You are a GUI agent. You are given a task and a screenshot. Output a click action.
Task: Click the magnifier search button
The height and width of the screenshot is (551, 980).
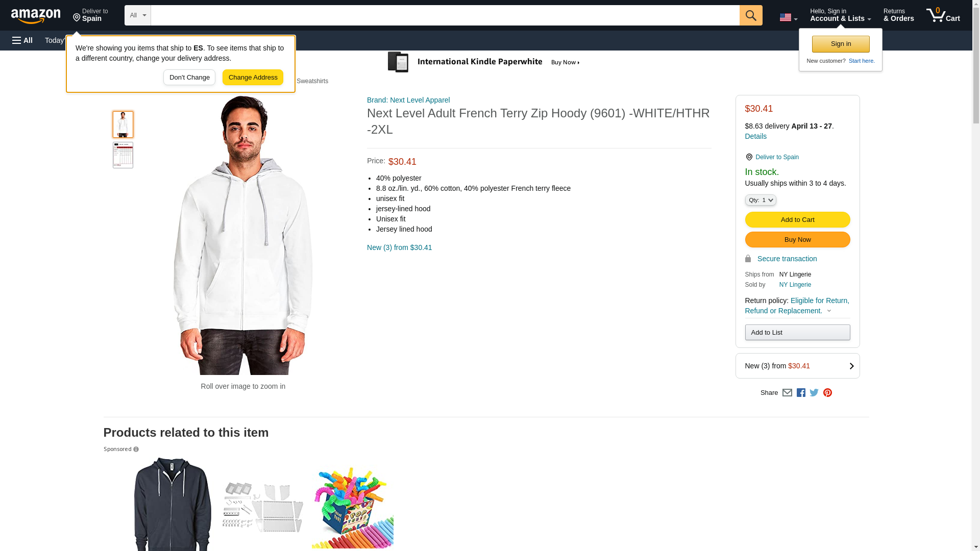[x=751, y=15]
